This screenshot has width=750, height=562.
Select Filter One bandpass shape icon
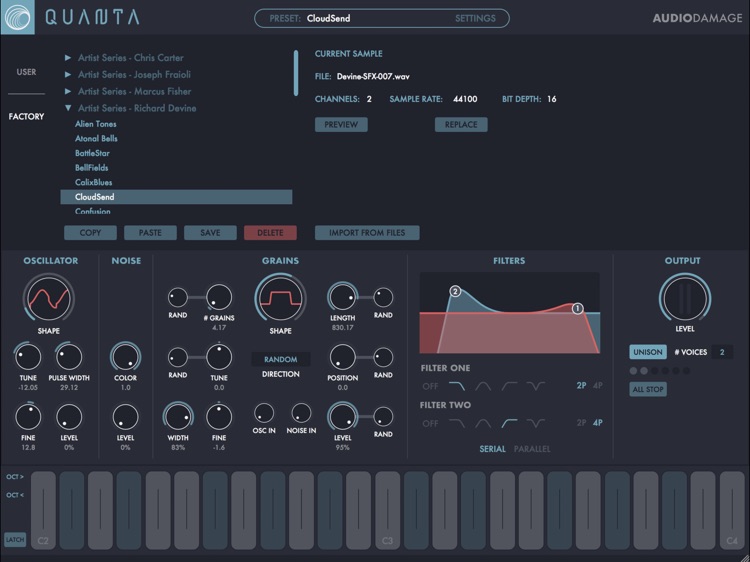[483, 386]
